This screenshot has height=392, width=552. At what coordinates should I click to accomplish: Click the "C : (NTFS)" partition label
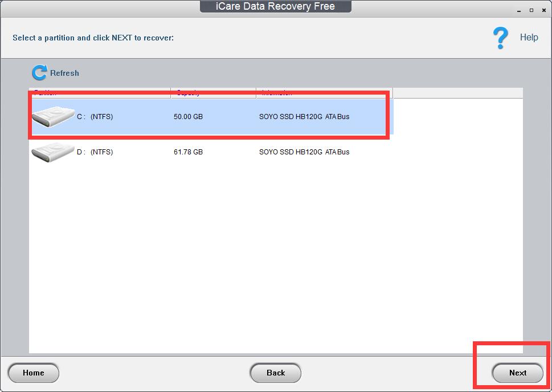[95, 117]
